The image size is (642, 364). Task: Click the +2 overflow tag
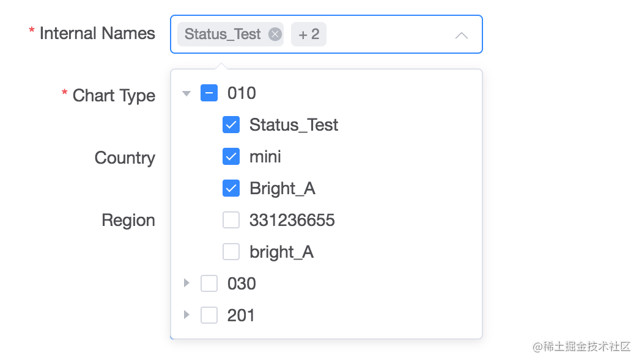click(309, 34)
